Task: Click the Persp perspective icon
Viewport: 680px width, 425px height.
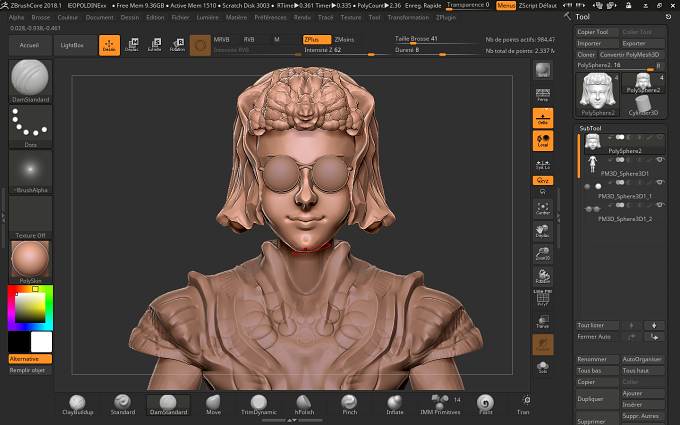Action: [x=543, y=95]
